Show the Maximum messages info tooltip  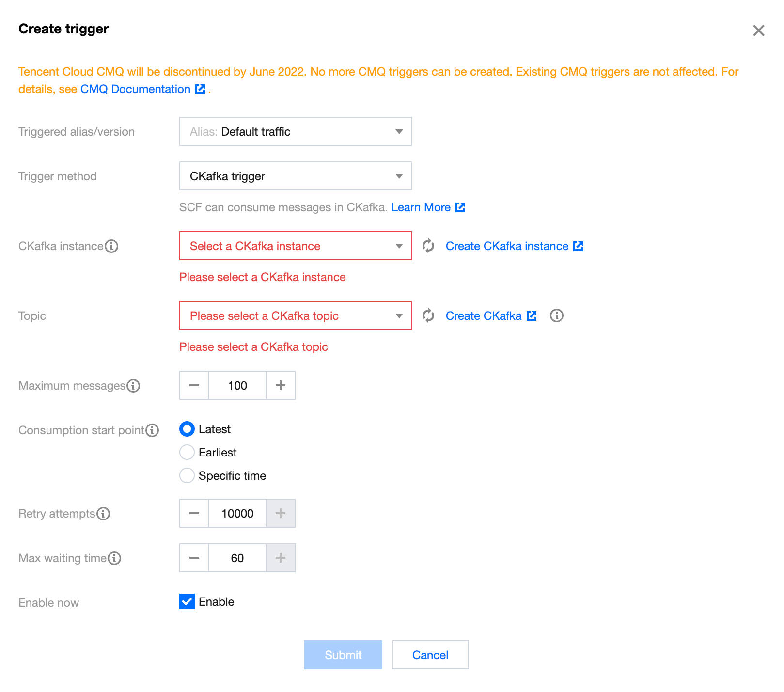134,386
